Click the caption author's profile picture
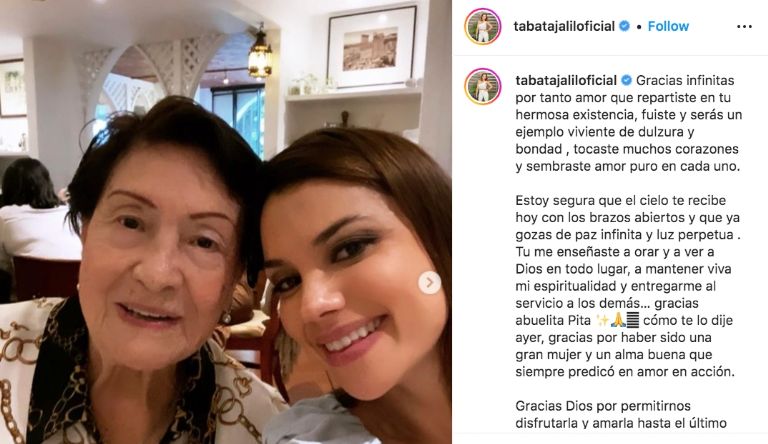The image size is (768, 444). coord(483,87)
